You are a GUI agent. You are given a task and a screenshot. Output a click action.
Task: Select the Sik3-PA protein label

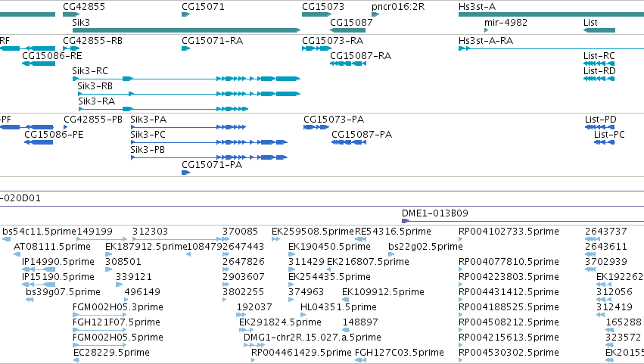point(148,120)
